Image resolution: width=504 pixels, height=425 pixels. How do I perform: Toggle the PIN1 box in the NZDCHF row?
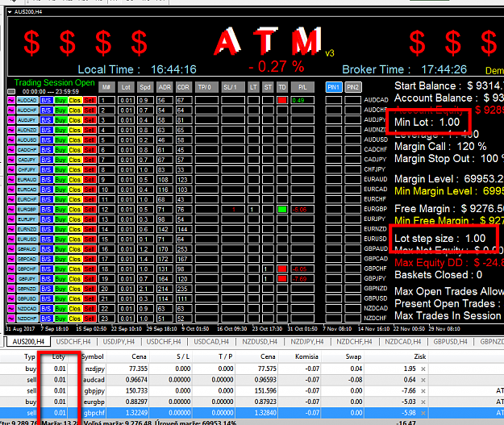334,319
